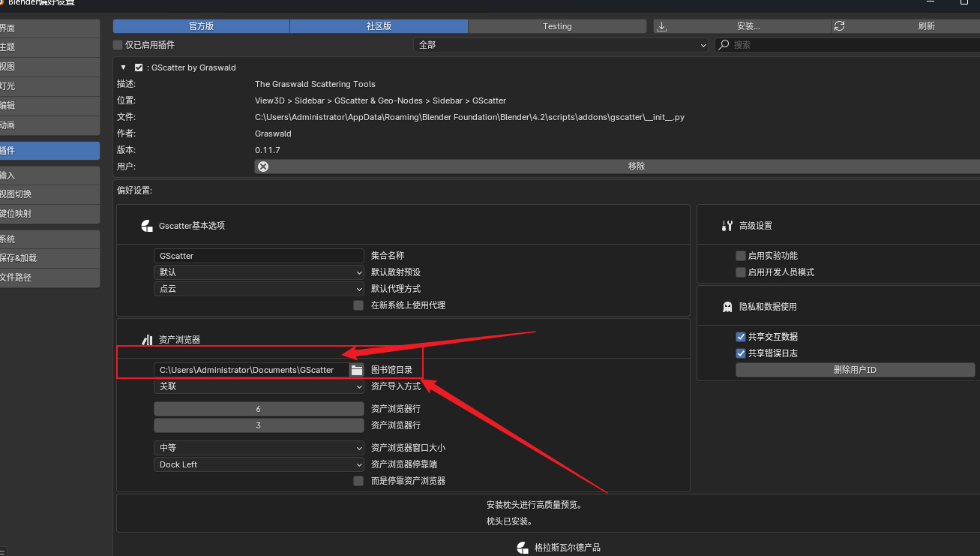Open the 资产导入方式 dropdown showing 关联
Image resolution: width=980 pixels, height=556 pixels.
pyautogui.click(x=259, y=386)
